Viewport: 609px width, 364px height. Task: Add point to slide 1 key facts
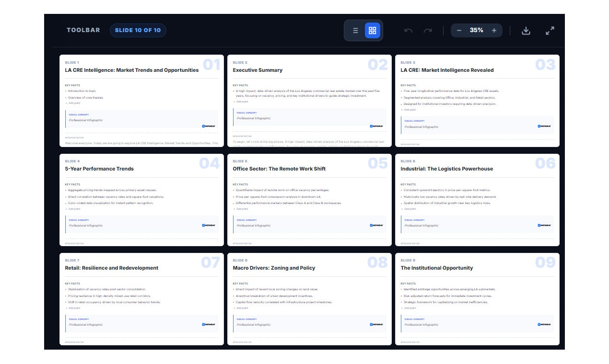pyautogui.click(x=73, y=103)
